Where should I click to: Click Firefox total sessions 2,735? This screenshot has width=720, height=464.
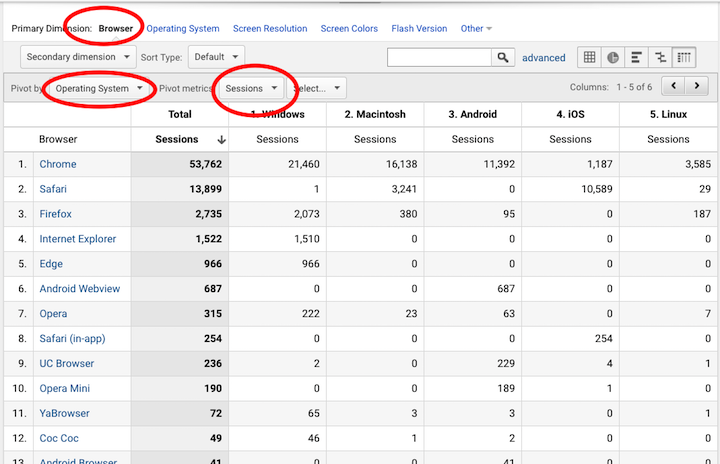pos(208,214)
